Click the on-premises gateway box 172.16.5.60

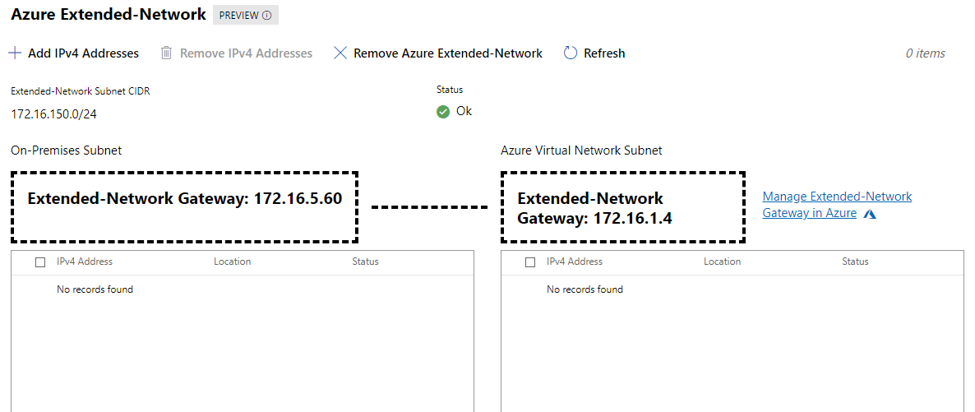tap(185, 207)
